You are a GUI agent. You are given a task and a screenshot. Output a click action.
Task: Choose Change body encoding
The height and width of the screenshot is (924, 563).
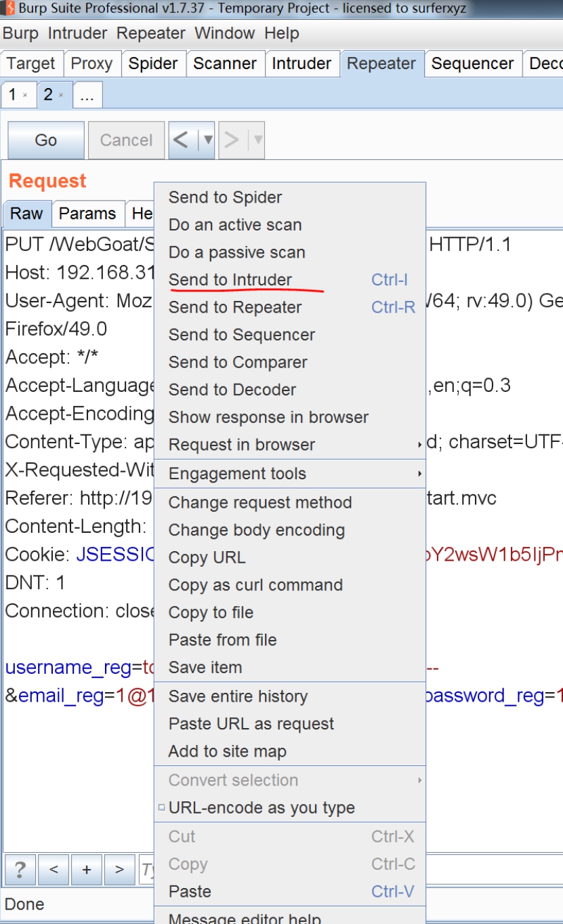290,530
